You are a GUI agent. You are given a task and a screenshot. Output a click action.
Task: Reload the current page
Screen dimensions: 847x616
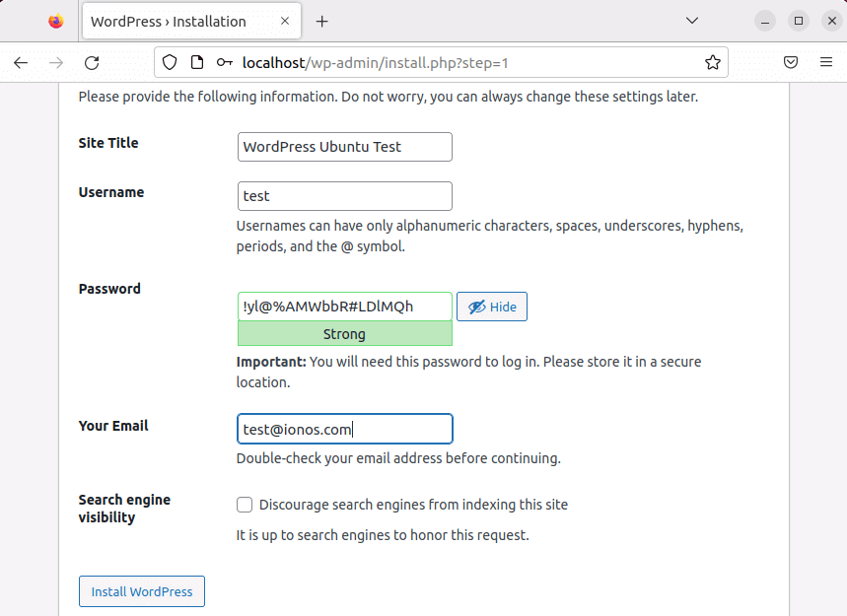pos(92,62)
